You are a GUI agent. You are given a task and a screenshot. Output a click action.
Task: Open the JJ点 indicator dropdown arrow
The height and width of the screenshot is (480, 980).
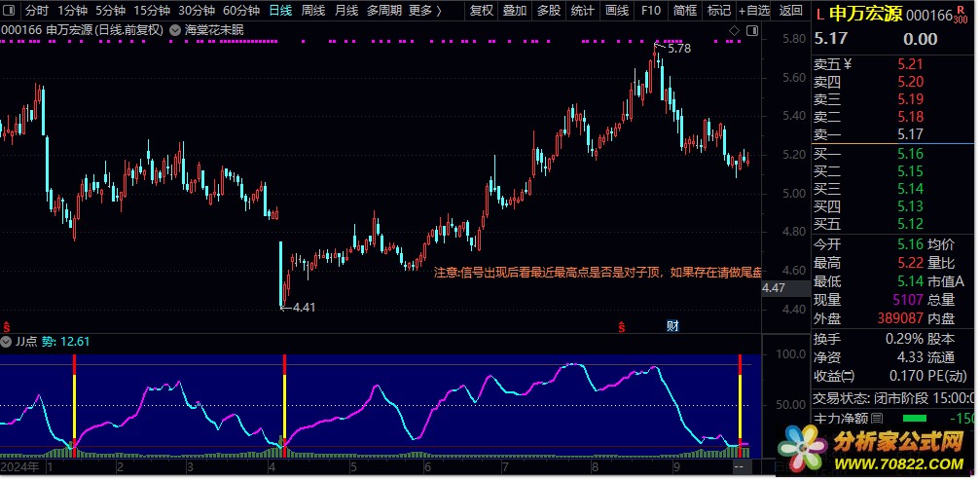tap(7, 342)
